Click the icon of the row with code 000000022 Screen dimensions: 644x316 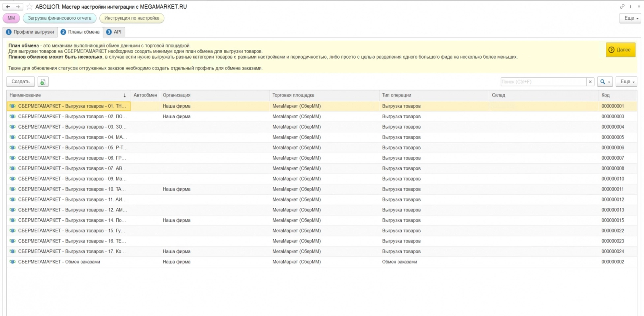12,231
